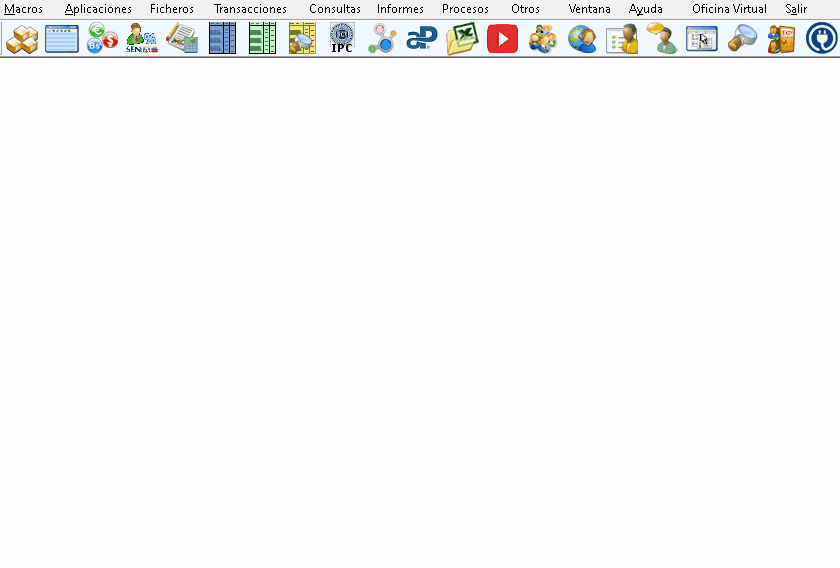Open the currency exchange coins icon

pos(102,39)
